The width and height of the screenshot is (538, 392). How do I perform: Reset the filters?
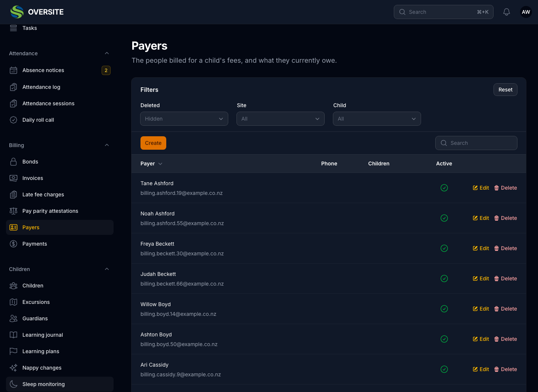(505, 90)
